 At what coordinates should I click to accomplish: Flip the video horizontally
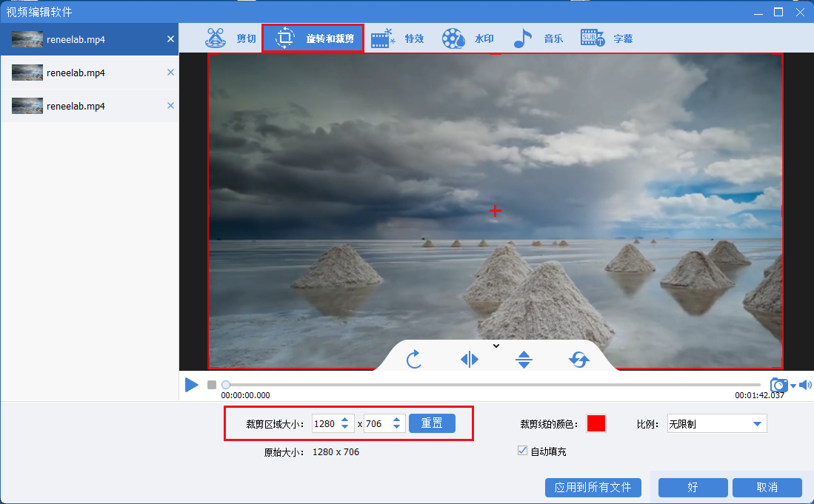[x=470, y=359]
